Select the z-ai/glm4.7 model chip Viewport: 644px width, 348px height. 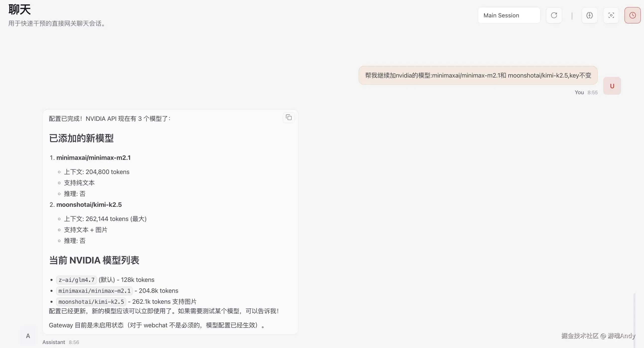click(x=76, y=280)
